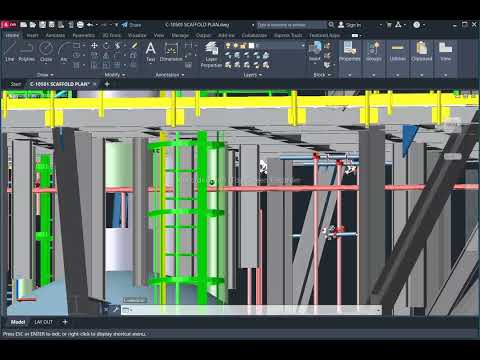The image size is (480, 360).
Task: Select the Arc tool
Action: 64,52
